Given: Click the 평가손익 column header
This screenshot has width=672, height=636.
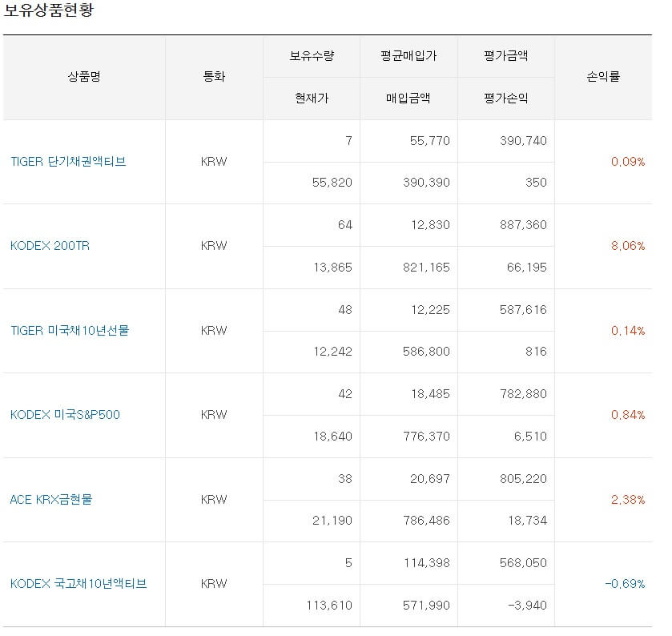Looking at the screenshot, I should tap(505, 99).
